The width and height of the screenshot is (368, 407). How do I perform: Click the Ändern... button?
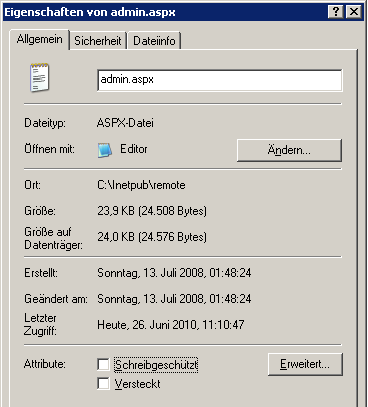click(289, 150)
